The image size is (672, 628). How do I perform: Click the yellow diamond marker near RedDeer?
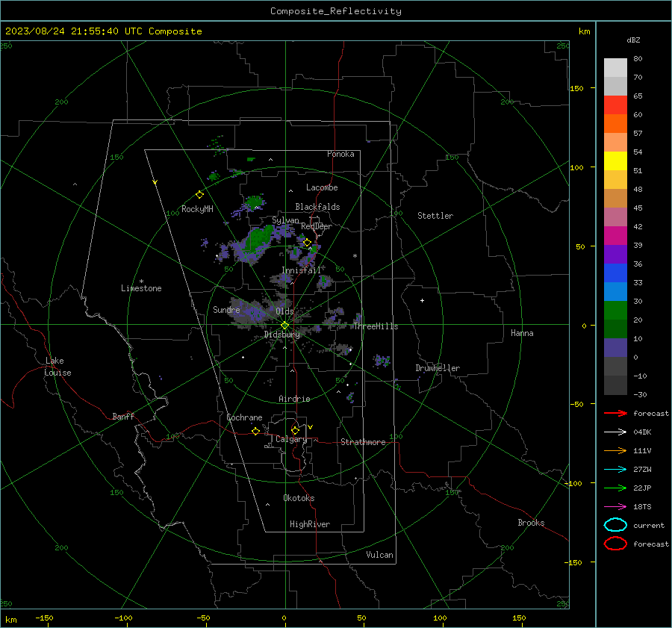pos(307,243)
